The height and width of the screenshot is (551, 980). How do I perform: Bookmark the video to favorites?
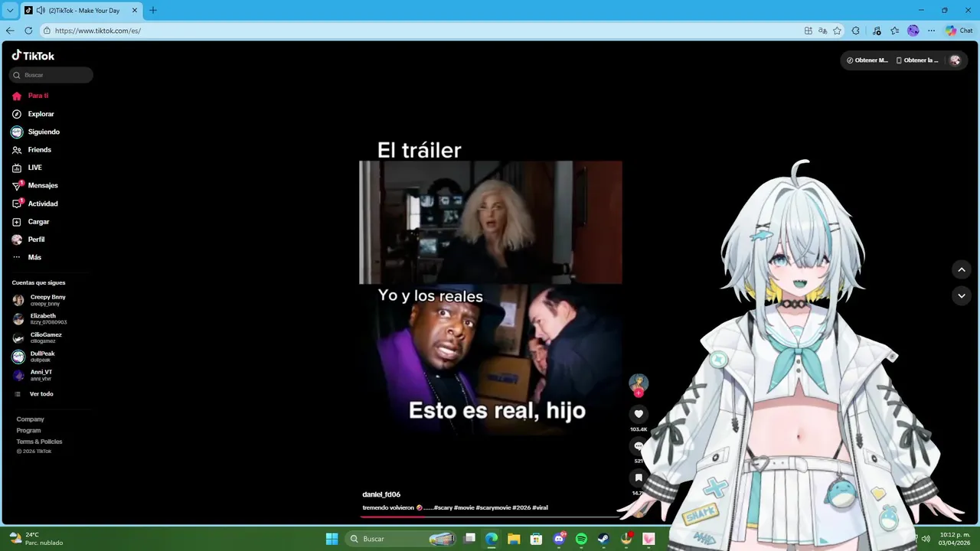pos(639,478)
